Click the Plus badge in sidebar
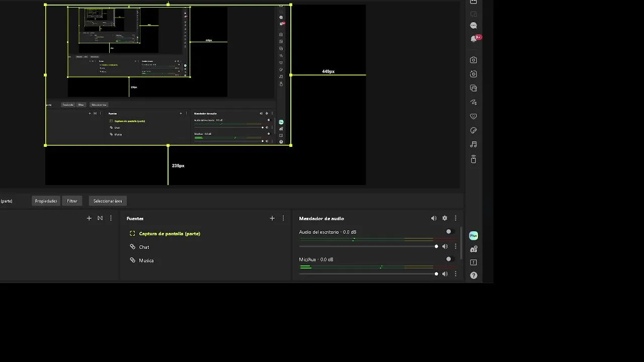This screenshot has height=362, width=644. click(473, 235)
